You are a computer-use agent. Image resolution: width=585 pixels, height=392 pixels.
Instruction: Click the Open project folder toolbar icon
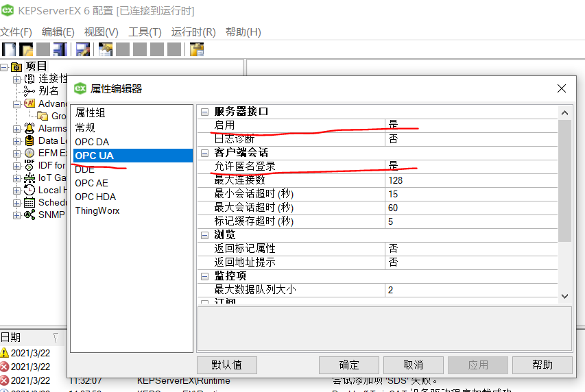pos(26,49)
